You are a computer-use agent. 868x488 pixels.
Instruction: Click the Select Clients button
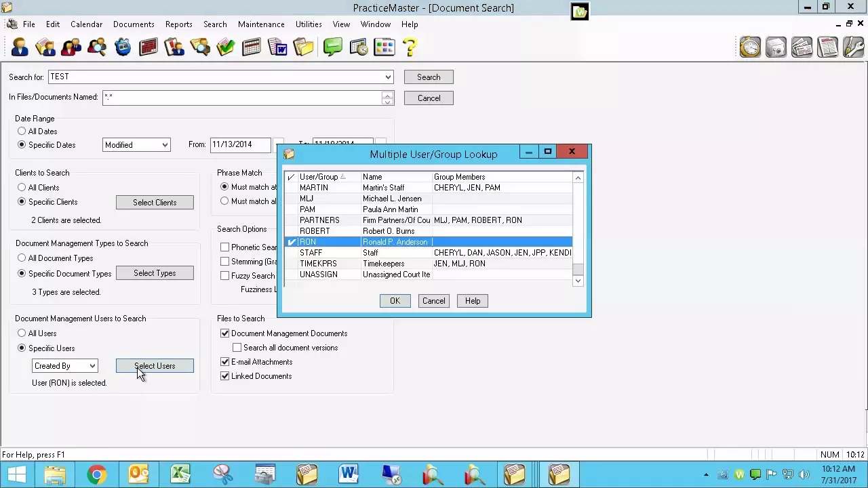pyautogui.click(x=155, y=203)
